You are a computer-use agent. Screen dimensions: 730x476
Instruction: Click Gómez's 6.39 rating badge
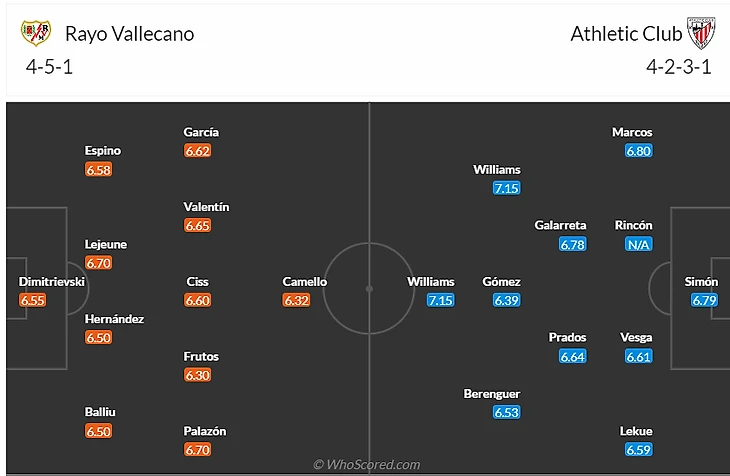pos(507,300)
